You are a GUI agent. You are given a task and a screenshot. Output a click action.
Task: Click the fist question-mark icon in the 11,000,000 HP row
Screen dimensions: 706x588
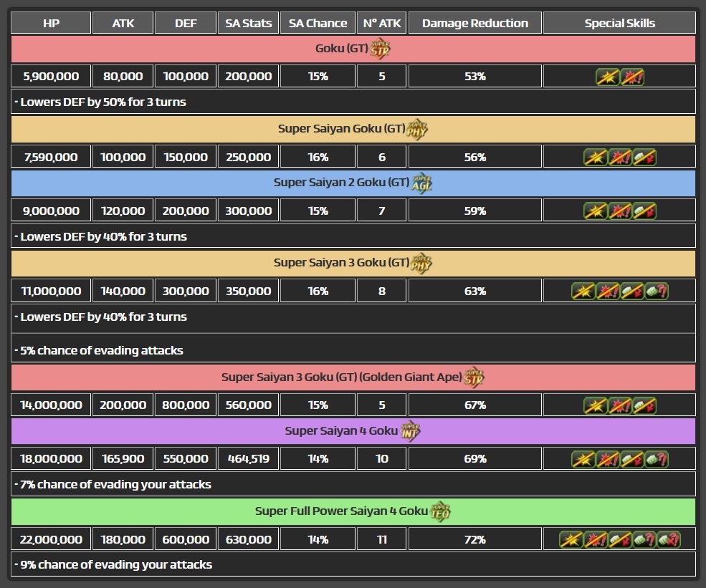(657, 291)
